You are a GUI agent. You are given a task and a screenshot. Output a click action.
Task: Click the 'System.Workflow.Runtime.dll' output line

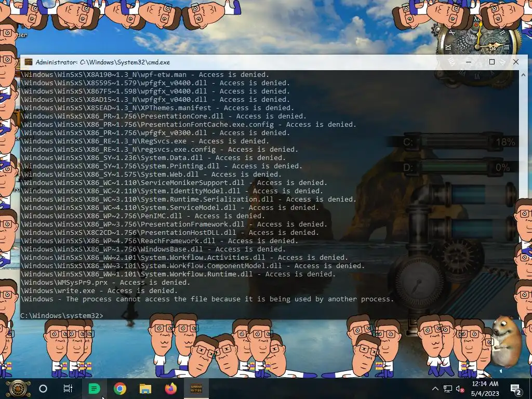(x=178, y=274)
